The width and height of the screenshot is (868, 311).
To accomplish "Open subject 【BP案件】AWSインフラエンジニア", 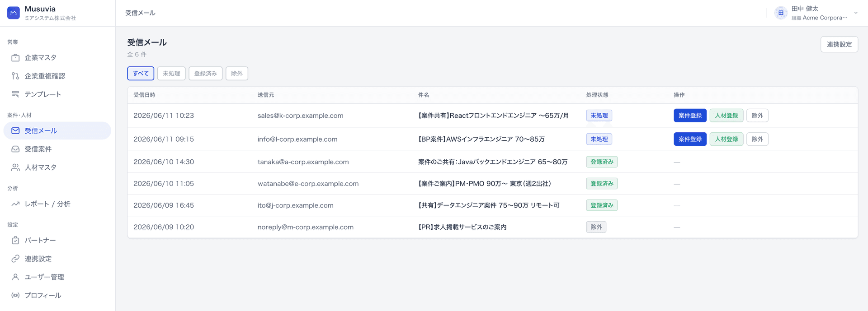I will 481,139.
